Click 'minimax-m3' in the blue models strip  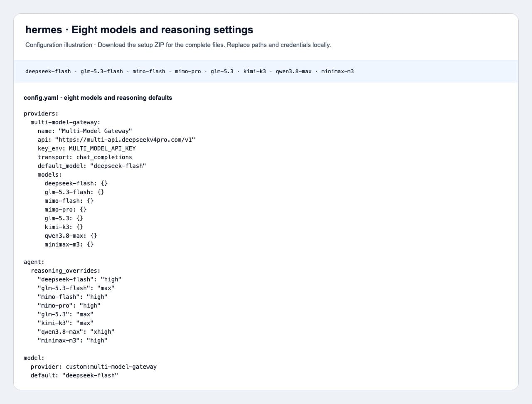337,71
